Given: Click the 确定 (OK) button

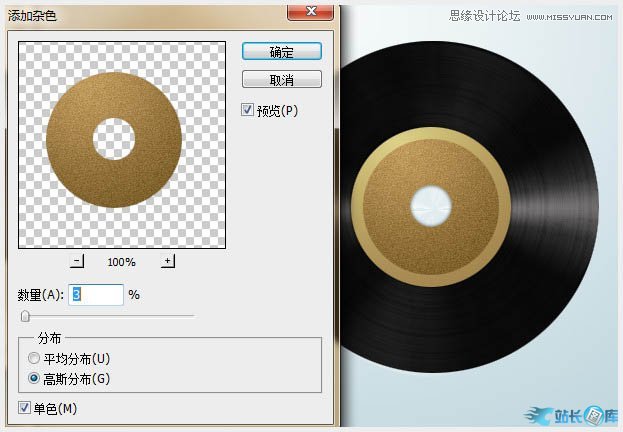Looking at the screenshot, I should tap(281, 50).
